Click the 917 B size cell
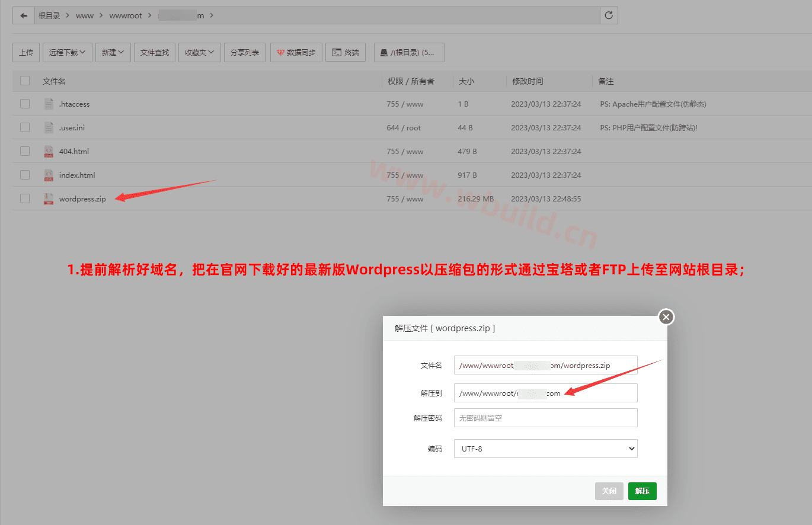Screen dimensions: 812x525 pyautogui.click(x=467, y=175)
